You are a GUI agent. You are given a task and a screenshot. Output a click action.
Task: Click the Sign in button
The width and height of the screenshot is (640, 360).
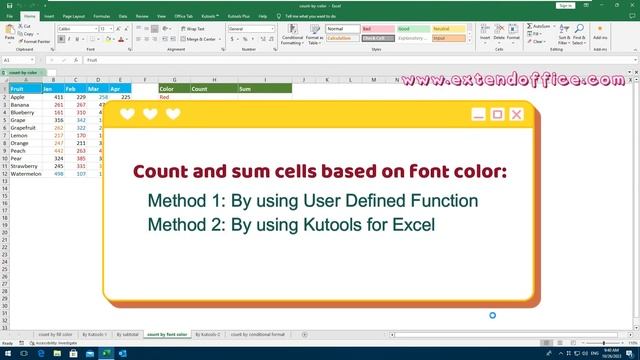coord(565,6)
